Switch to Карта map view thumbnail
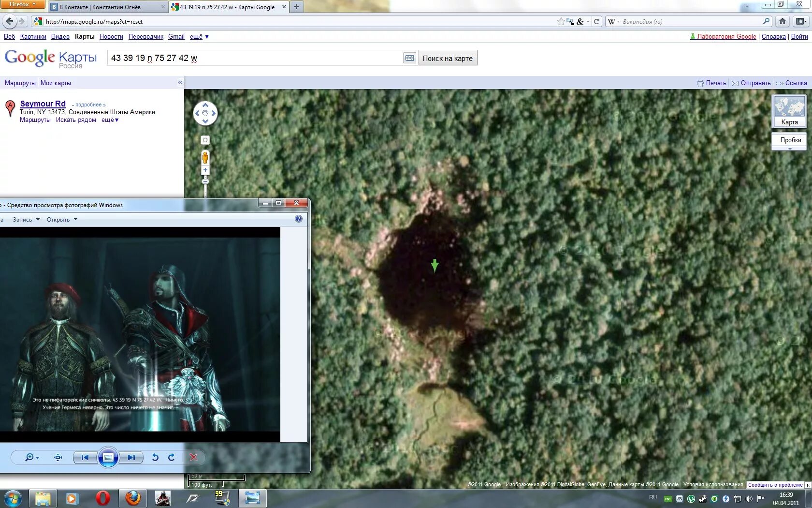Screen dimensions: 812x508 point(789,111)
